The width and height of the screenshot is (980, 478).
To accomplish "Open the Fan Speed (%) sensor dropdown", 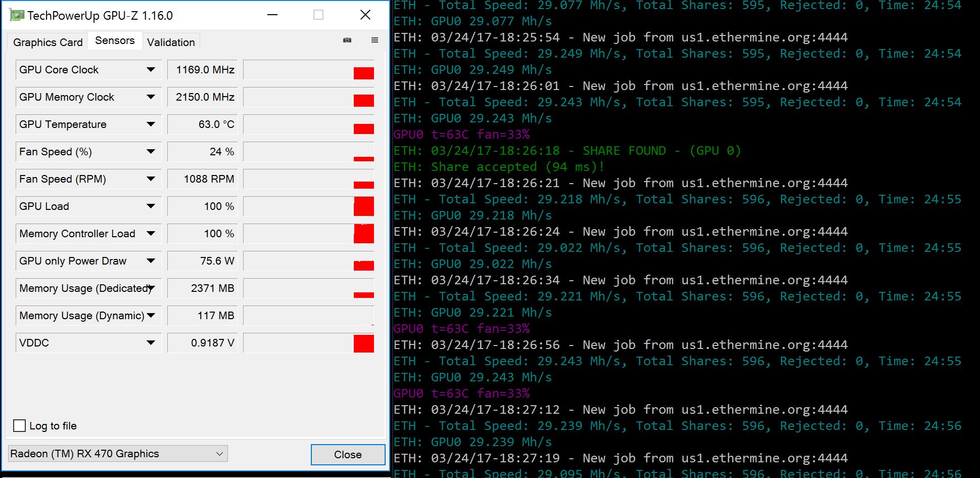I will pos(151,152).
